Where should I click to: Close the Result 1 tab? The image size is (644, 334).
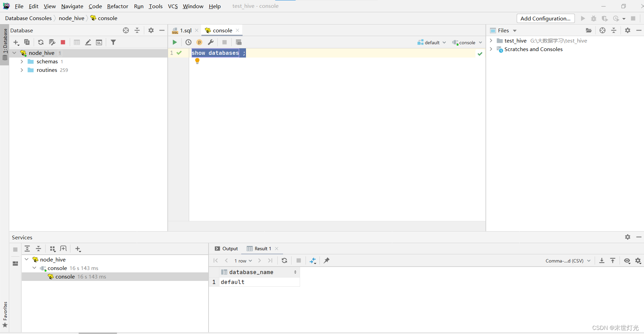point(277,249)
